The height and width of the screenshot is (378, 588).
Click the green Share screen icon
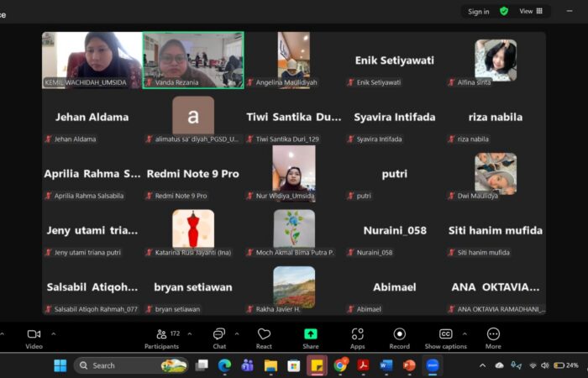[x=310, y=334]
